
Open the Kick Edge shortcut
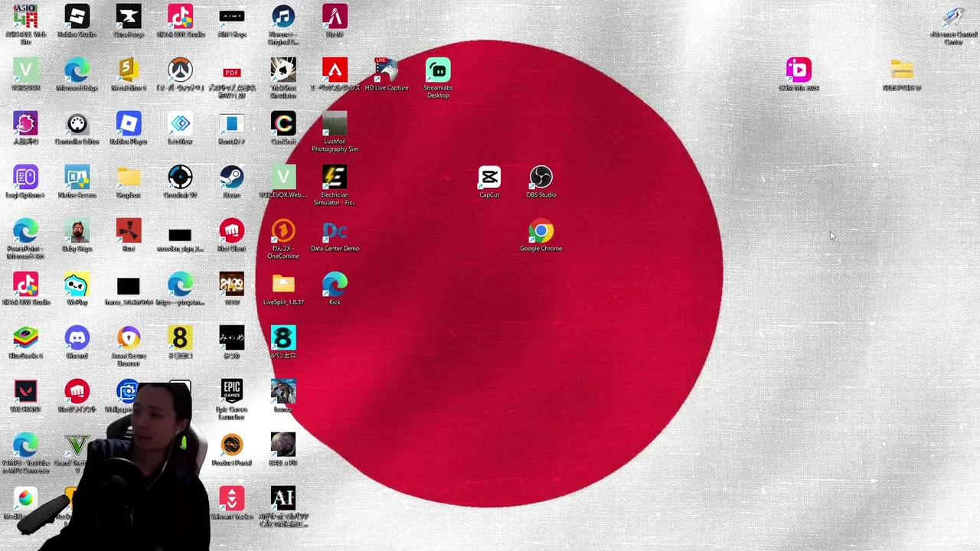click(335, 285)
